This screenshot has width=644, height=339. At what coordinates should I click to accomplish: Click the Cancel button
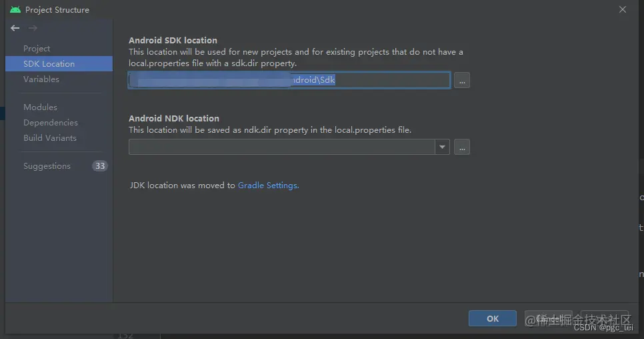(x=548, y=318)
